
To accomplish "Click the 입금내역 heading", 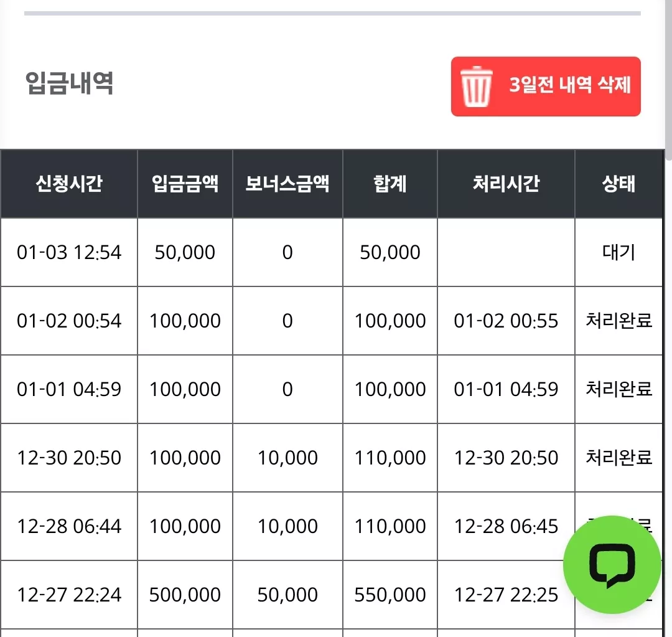I will tap(70, 83).
